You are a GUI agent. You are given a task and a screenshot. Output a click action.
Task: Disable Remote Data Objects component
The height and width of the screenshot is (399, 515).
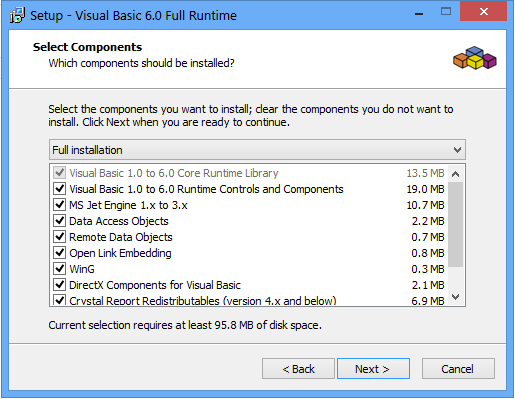click(59, 237)
